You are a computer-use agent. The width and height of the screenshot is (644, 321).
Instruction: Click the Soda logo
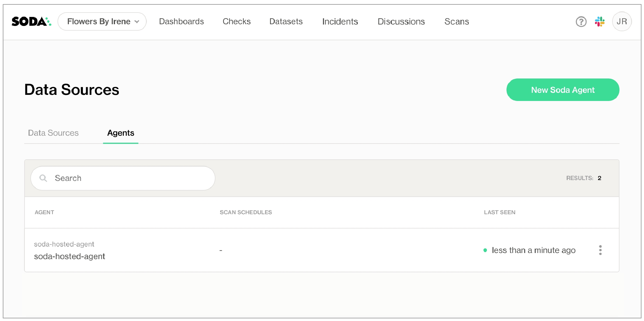tap(31, 22)
